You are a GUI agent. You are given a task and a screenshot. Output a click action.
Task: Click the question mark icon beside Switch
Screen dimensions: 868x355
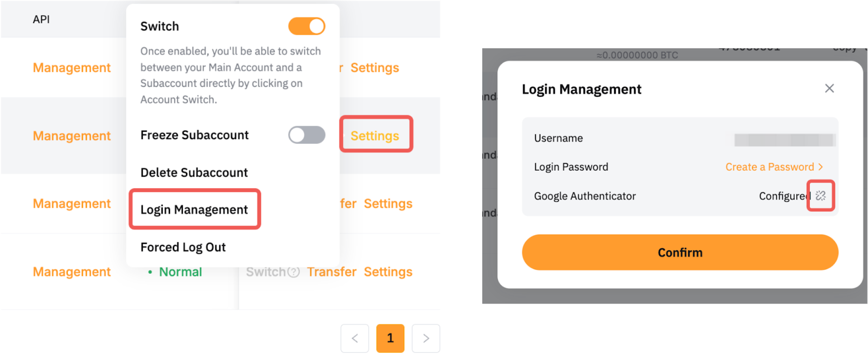293,272
